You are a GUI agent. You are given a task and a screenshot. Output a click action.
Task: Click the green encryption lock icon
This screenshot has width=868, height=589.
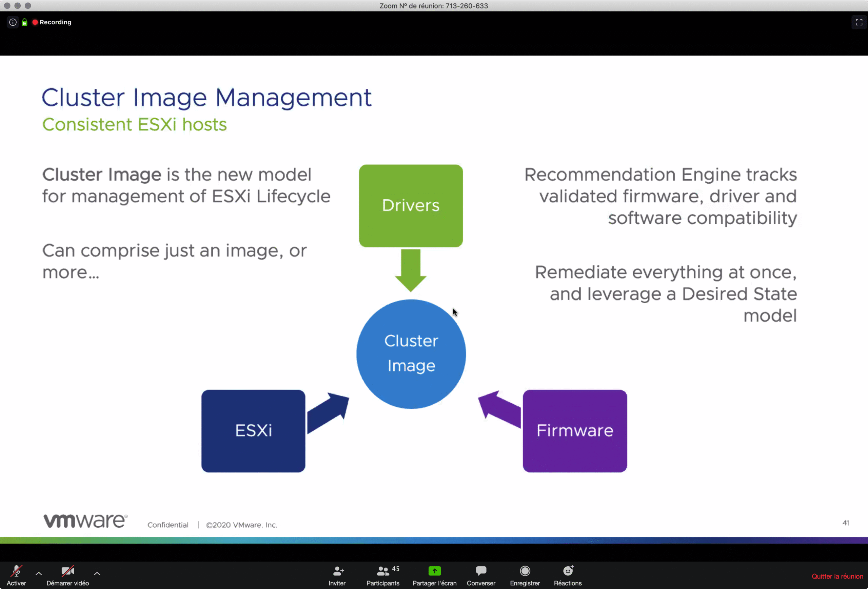[x=25, y=22]
